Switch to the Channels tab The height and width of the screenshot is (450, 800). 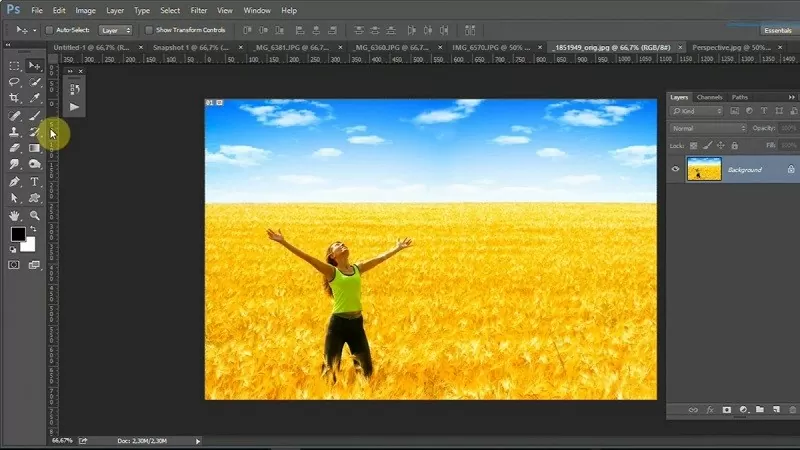click(710, 97)
